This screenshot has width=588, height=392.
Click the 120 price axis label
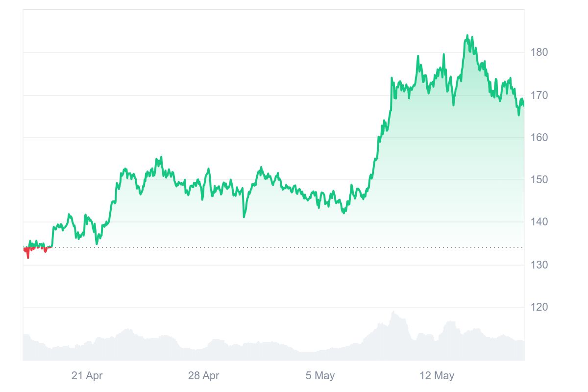click(x=539, y=307)
